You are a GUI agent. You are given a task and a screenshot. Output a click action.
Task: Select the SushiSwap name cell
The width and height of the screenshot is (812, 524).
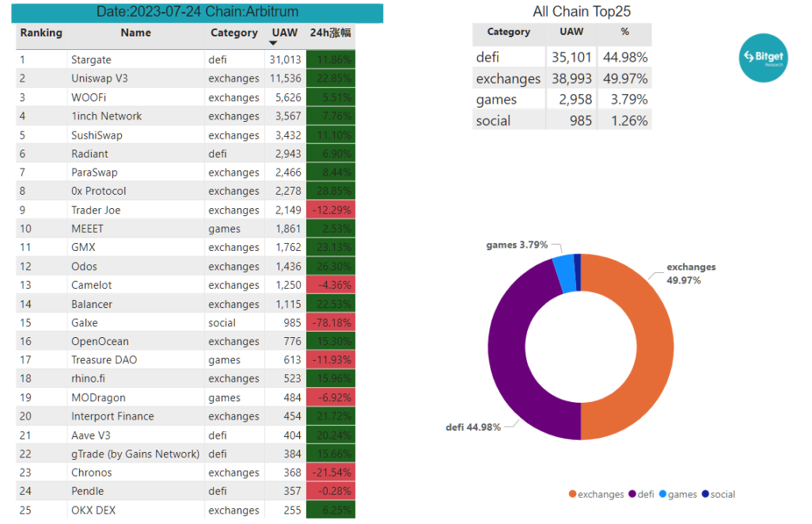pos(97,135)
